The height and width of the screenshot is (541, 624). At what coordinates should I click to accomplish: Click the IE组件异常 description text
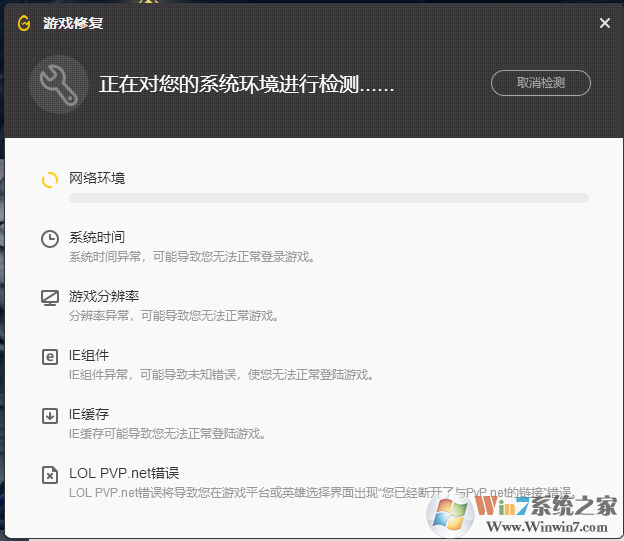[222, 375]
